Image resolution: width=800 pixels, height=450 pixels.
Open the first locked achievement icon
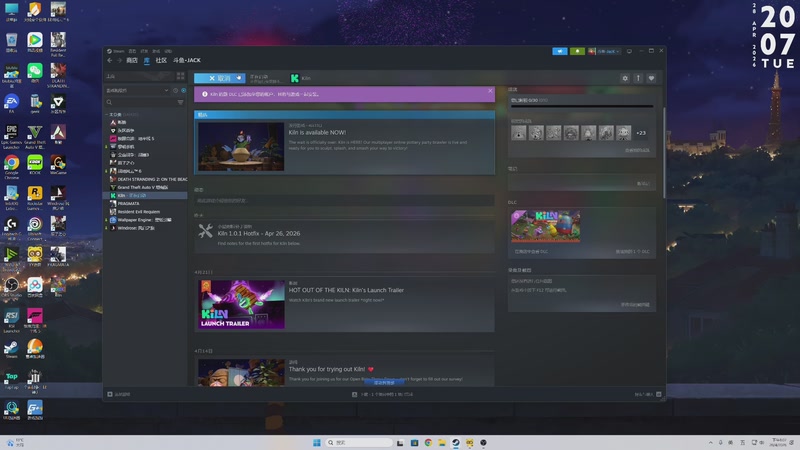[519, 133]
